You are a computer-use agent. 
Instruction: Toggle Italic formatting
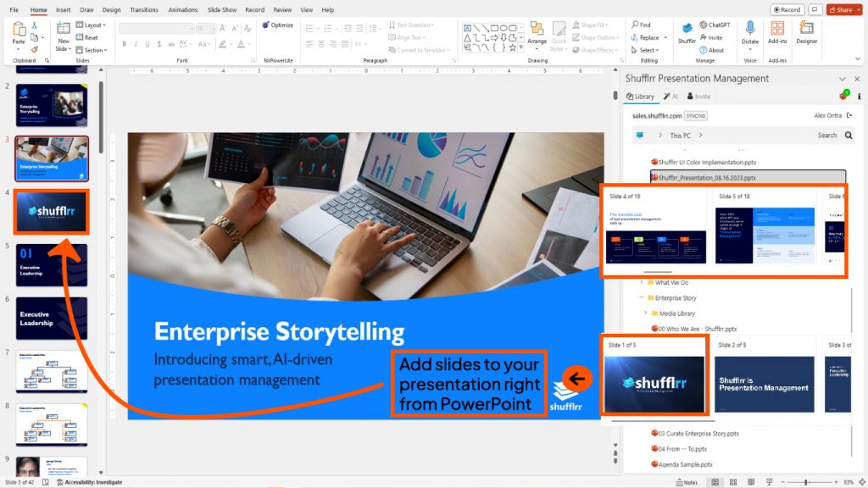(136, 44)
